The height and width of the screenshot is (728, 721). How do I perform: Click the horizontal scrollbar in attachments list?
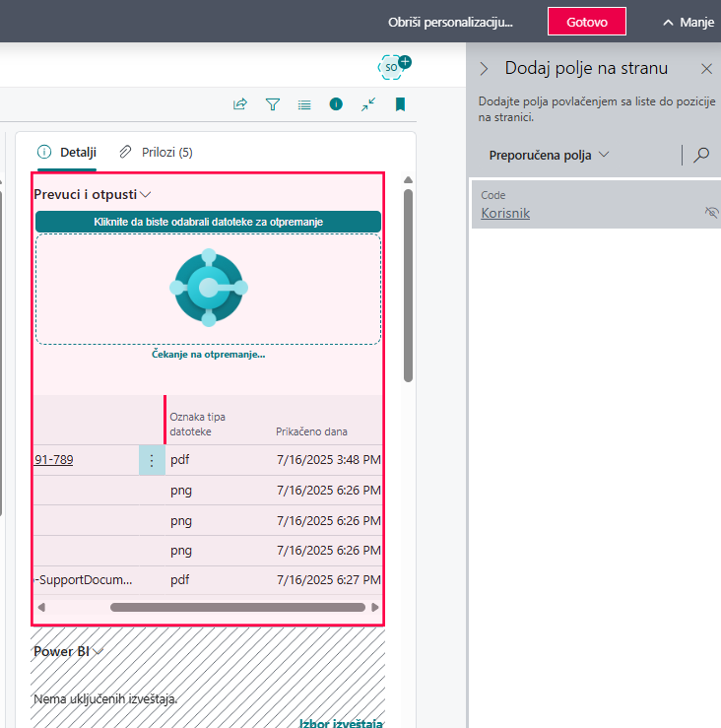tap(237, 608)
